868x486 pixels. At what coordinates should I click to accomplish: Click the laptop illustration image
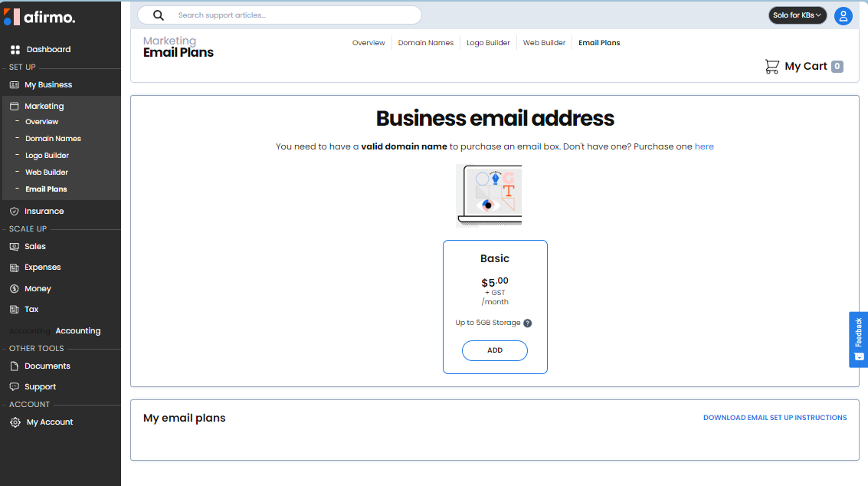(x=490, y=195)
